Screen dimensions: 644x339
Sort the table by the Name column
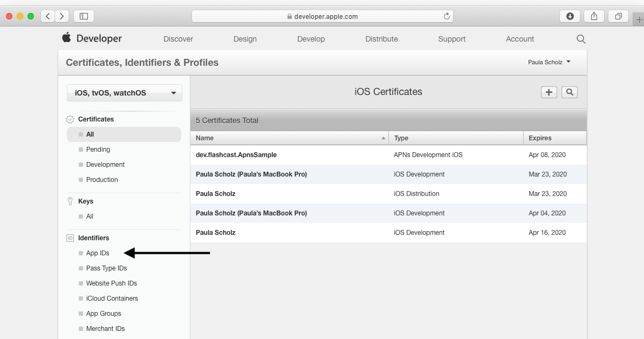pos(290,138)
